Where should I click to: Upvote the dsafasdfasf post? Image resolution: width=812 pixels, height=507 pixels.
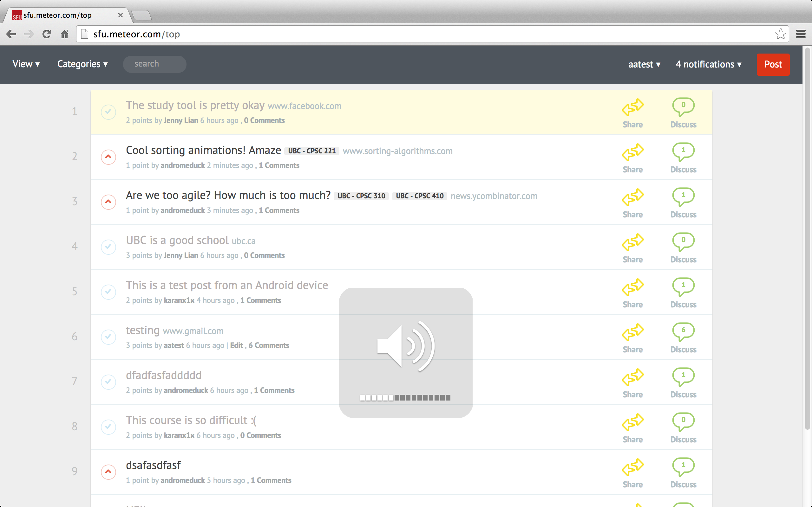108,472
